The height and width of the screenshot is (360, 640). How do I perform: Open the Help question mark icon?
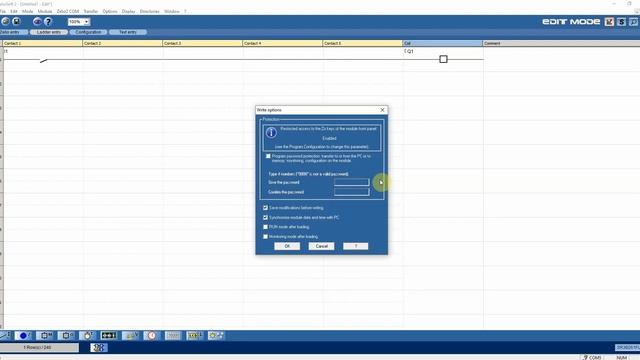coord(48,21)
